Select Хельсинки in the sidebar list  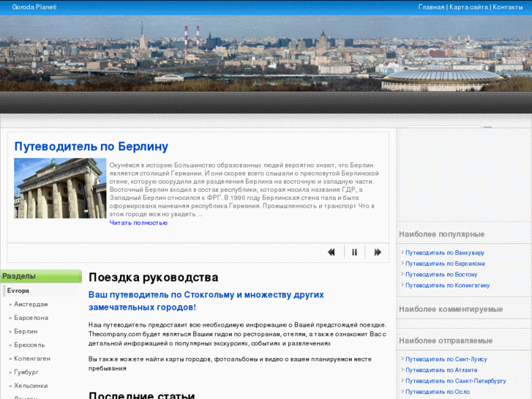(x=31, y=386)
